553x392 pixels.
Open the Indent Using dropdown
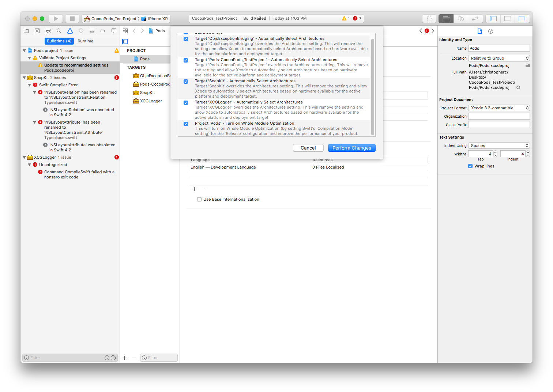499,146
